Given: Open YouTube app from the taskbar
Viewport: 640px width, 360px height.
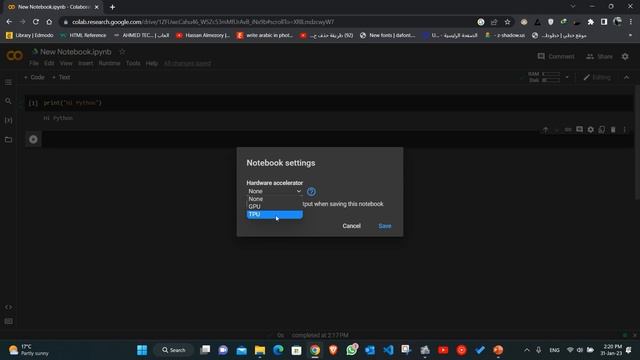Looking at the screenshot, I should coord(443,350).
